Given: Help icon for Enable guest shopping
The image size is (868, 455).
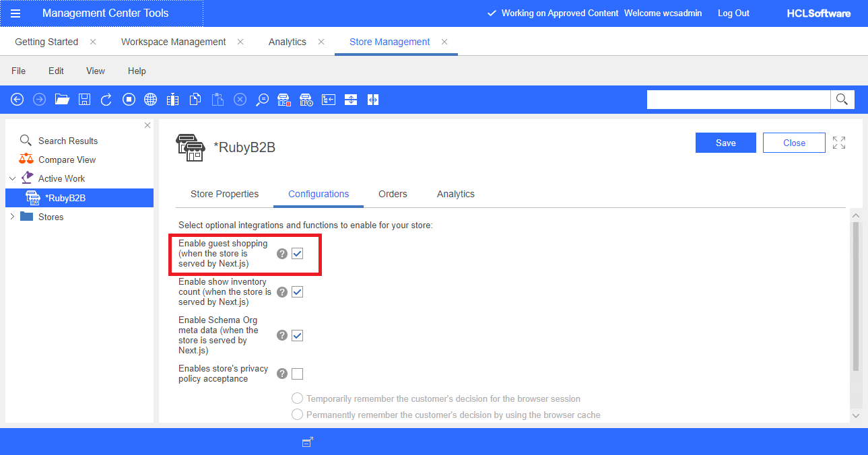Looking at the screenshot, I should (x=282, y=254).
